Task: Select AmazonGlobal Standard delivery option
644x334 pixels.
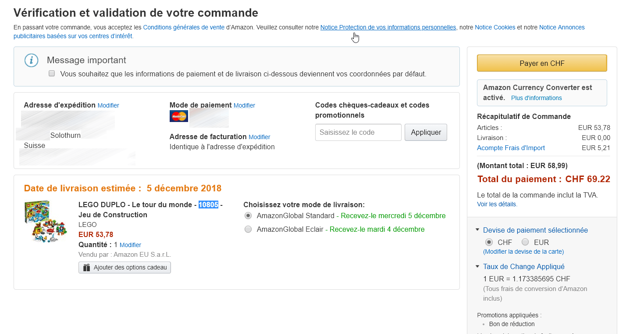Action: point(248,216)
